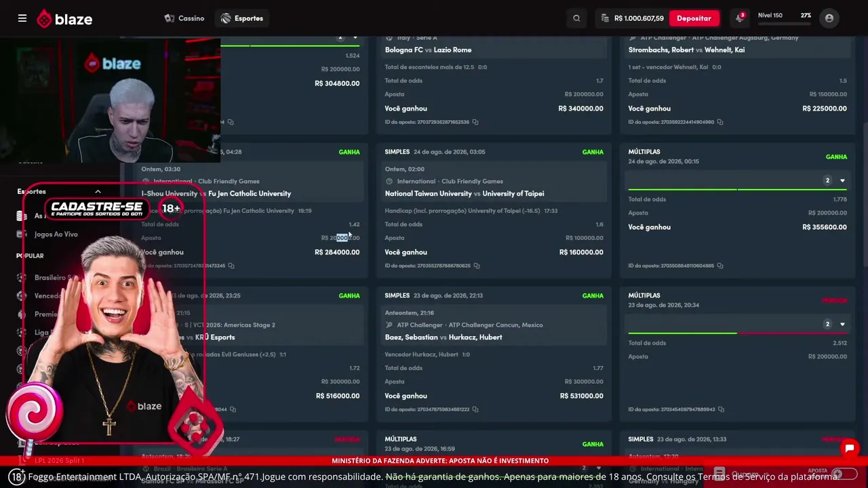Expand the 1.778 odds multiple bet selections
868x488 pixels.
[x=842, y=180]
